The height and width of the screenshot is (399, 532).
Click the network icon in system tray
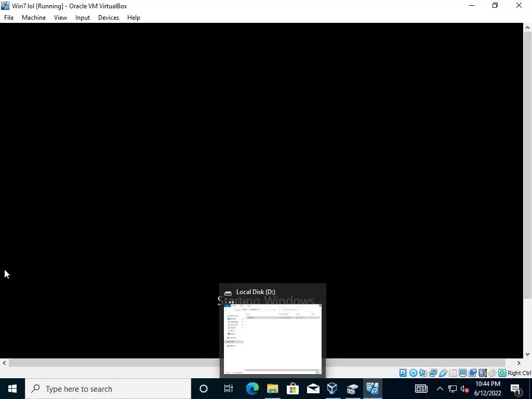tap(453, 389)
